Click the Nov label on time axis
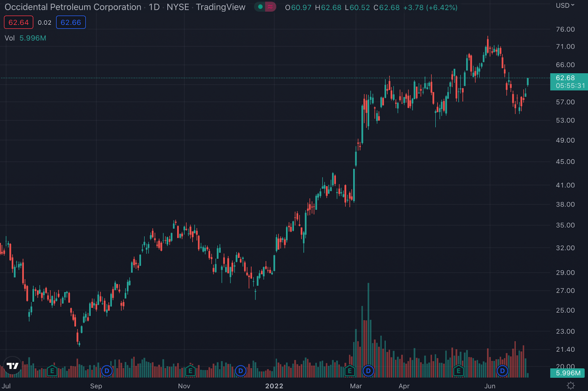The width and height of the screenshot is (588, 391). 184,386
